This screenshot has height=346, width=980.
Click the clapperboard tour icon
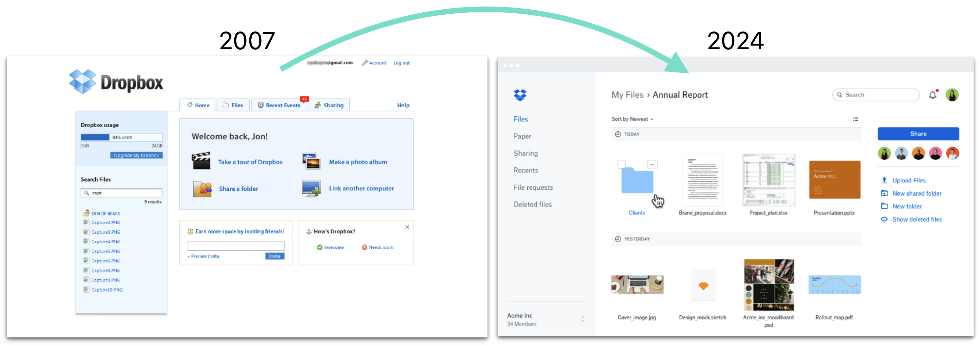point(201,161)
